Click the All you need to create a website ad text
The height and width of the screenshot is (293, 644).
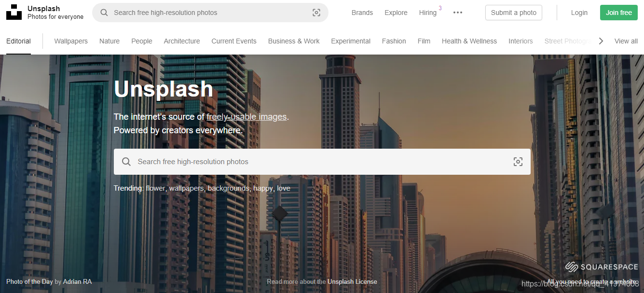[592, 281]
